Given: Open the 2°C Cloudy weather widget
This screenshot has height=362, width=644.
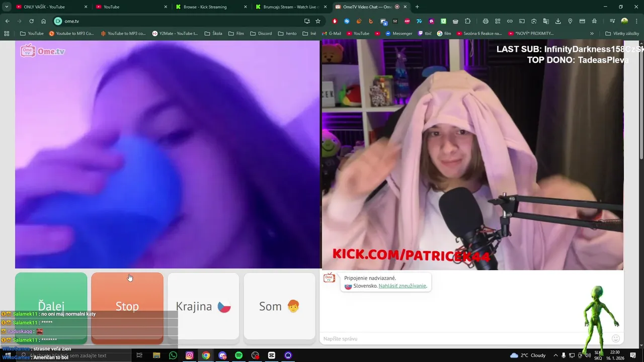Looking at the screenshot, I should [528, 355].
